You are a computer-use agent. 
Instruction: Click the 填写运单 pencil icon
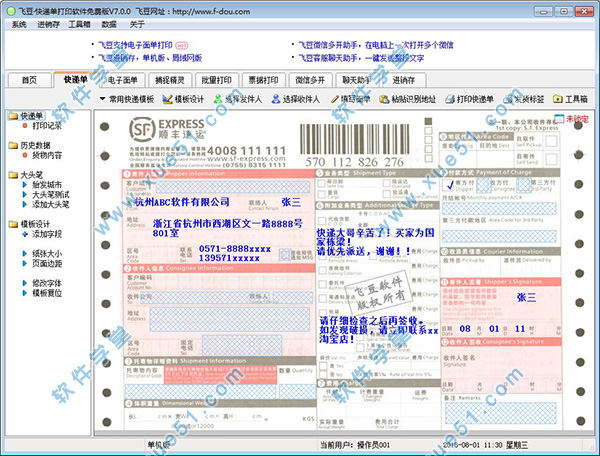pos(335,99)
